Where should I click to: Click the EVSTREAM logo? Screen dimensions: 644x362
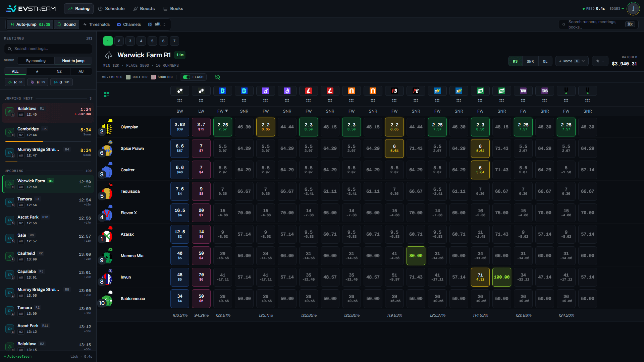click(x=31, y=9)
